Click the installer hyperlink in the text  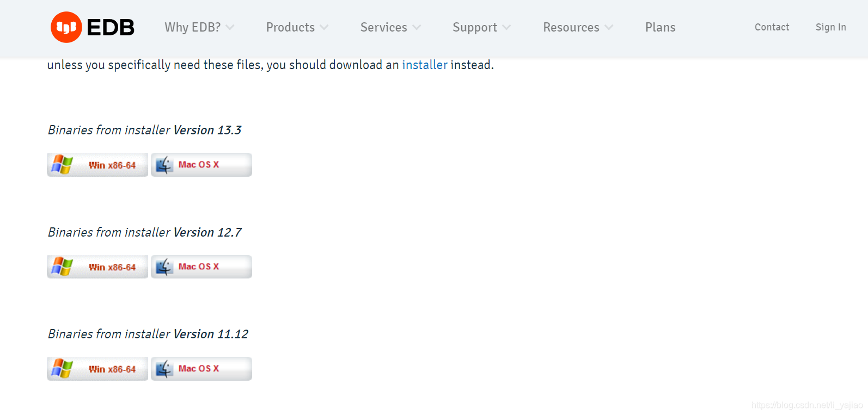[x=425, y=64]
